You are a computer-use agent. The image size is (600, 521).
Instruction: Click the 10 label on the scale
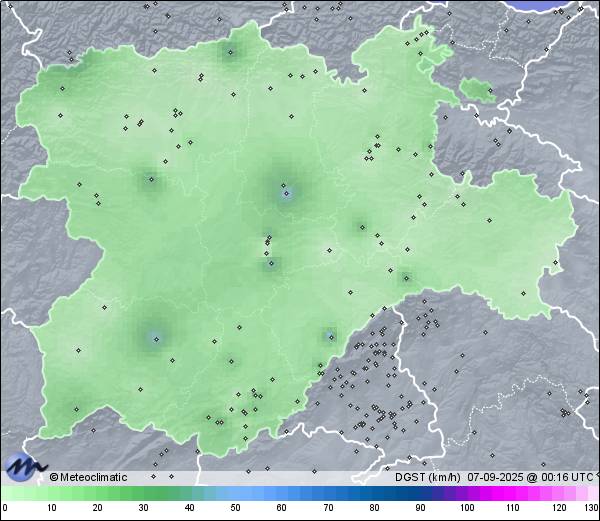point(52,508)
